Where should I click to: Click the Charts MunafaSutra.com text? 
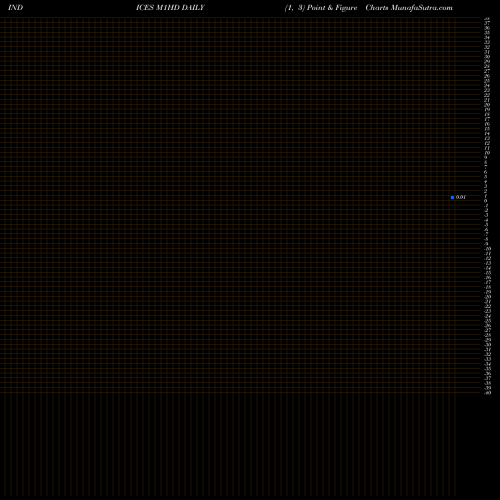[x=409, y=8]
